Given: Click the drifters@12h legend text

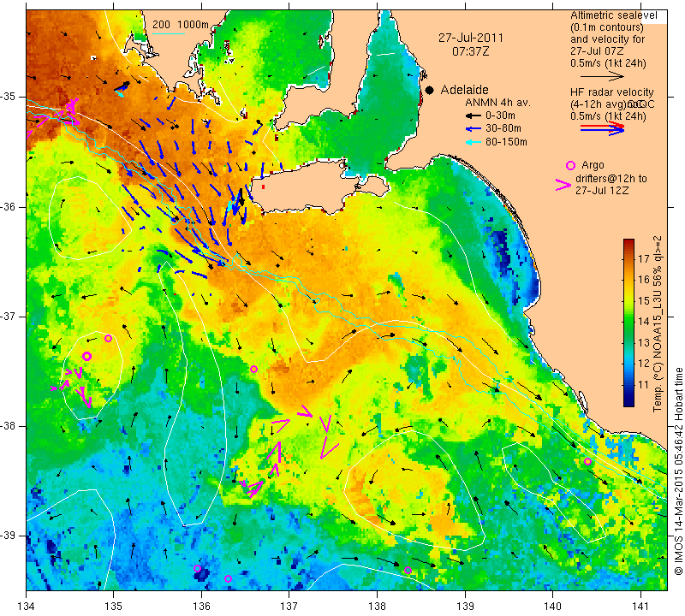Looking at the screenshot, I should 611,179.
